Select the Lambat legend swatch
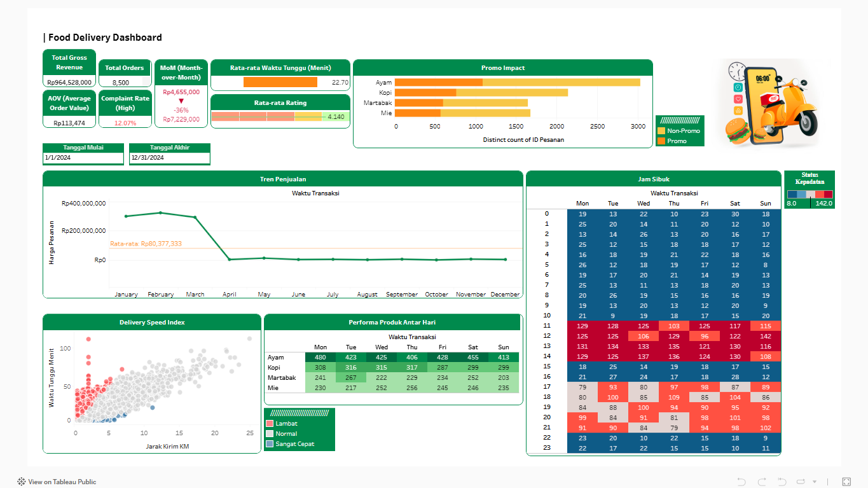This screenshot has height=488, width=868. coord(270,423)
